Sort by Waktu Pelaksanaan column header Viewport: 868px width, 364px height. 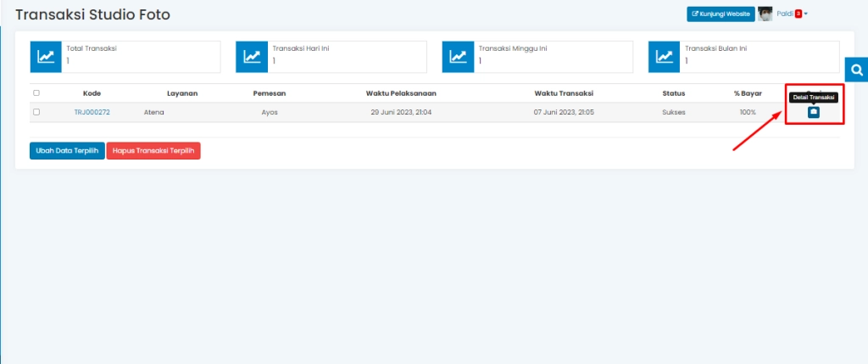coord(401,93)
